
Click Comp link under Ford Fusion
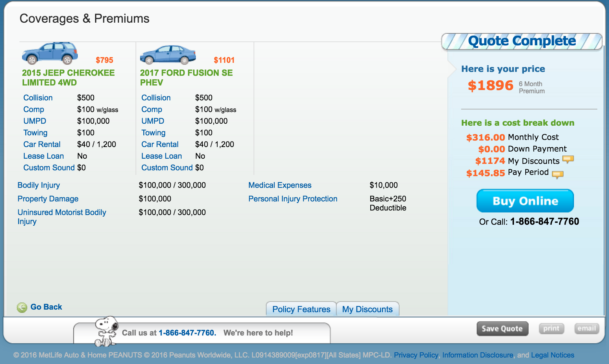pos(152,109)
